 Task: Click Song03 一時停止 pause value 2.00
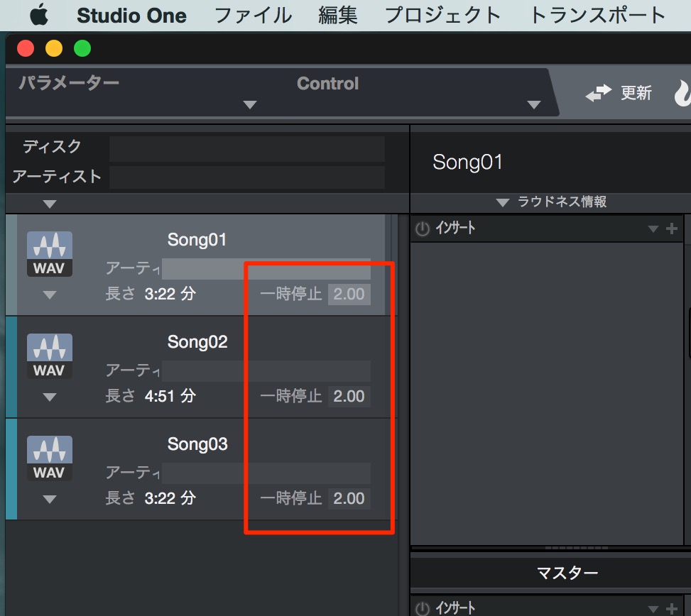point(349,498)
